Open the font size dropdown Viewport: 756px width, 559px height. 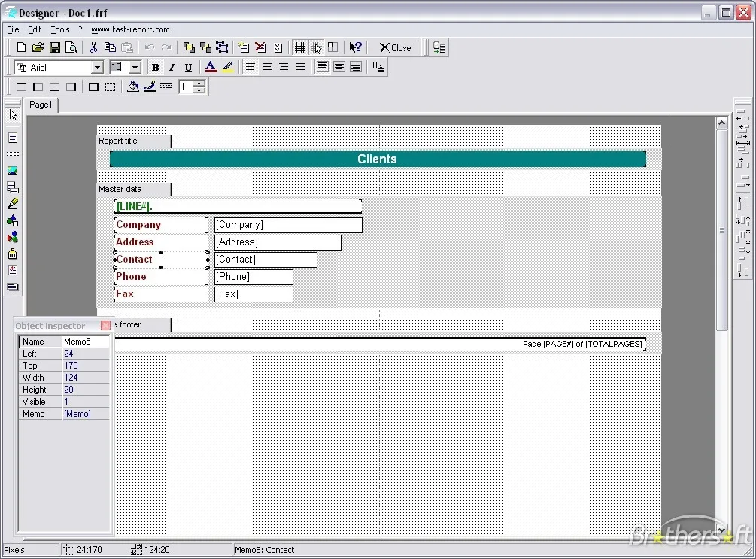135,68
